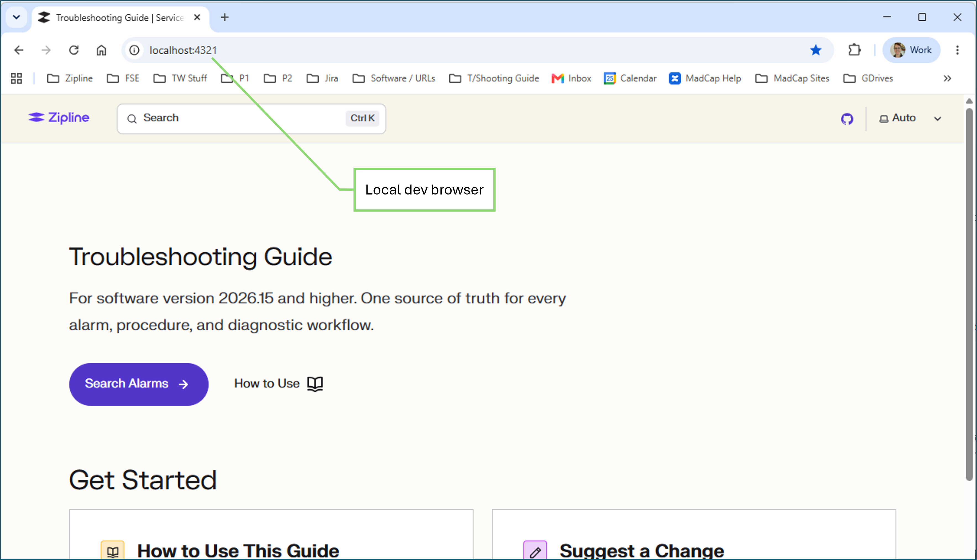Open the GitHub icon link
977x560 pixels.
[x=847, y=119]
